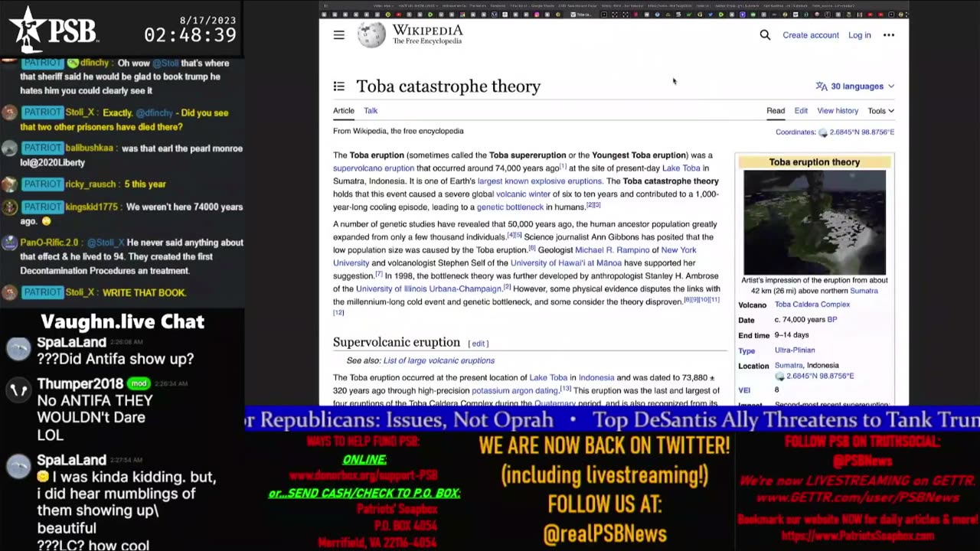980x551 pixels.
Task: Click SpaLaLand's avatar beside 'Did Antifa show up?'
Action: click(18, 350)
